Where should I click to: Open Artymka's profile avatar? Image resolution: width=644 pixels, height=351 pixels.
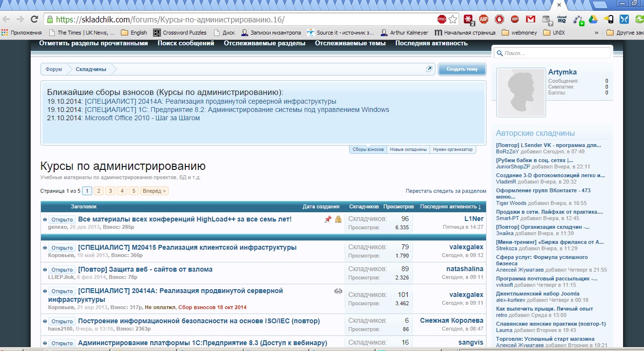(520, 92)
